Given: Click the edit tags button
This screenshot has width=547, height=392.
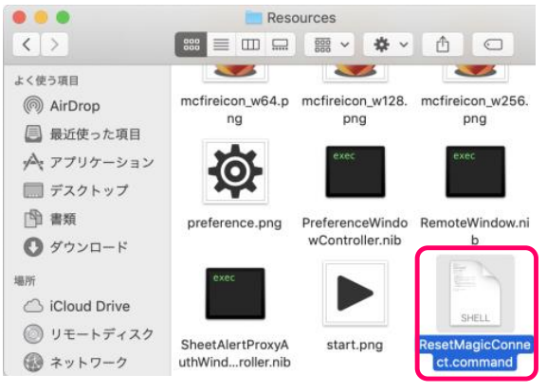Looking at the screenshot, I should pyautogui.click(x=493, y=45).
